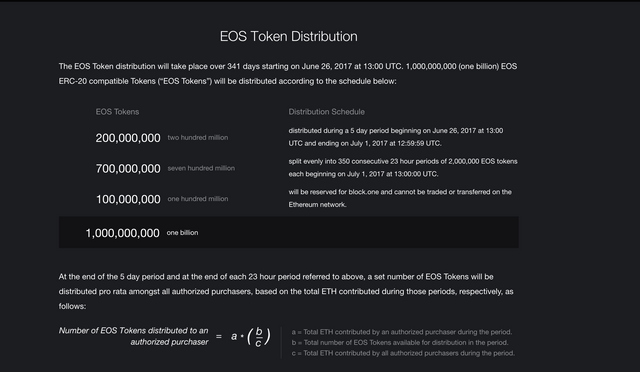
Task: Click the 350 consecutive periods description
Action: 403,167
